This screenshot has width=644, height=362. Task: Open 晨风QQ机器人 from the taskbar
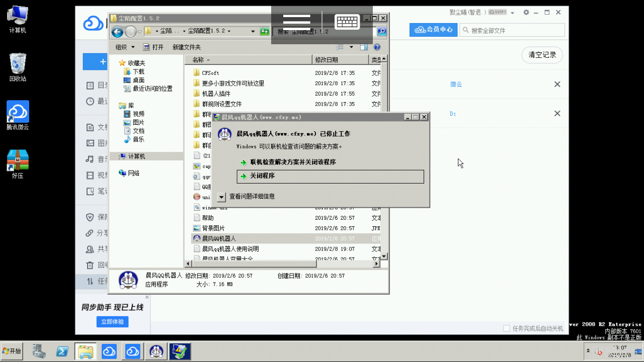[x=156, y=351]
